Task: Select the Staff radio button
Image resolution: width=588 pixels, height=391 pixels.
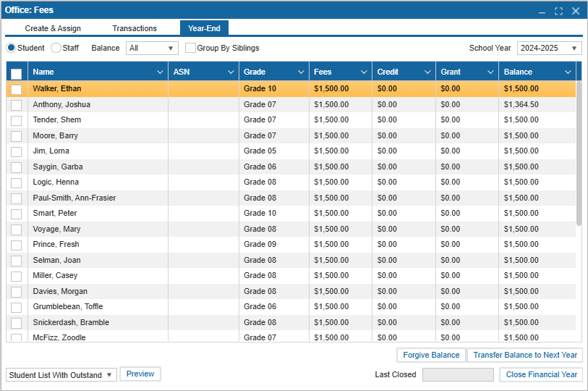Action: 56,49
